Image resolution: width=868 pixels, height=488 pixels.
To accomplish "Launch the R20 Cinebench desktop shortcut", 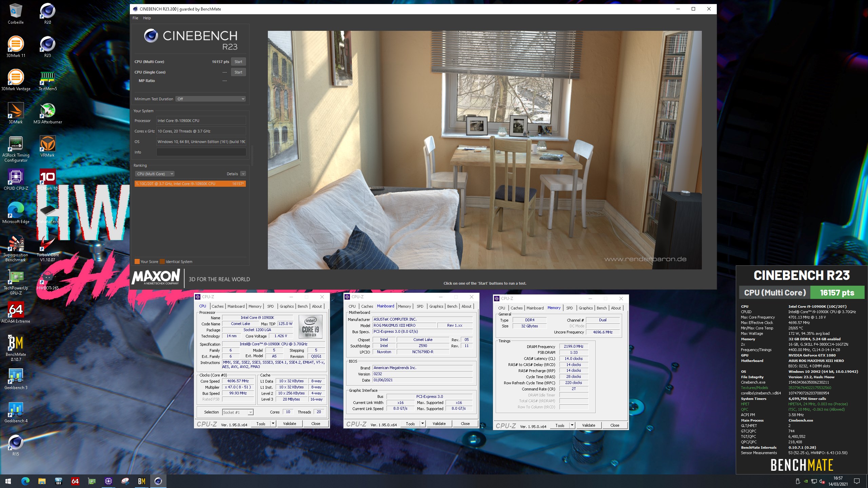I will click(47, 14).
